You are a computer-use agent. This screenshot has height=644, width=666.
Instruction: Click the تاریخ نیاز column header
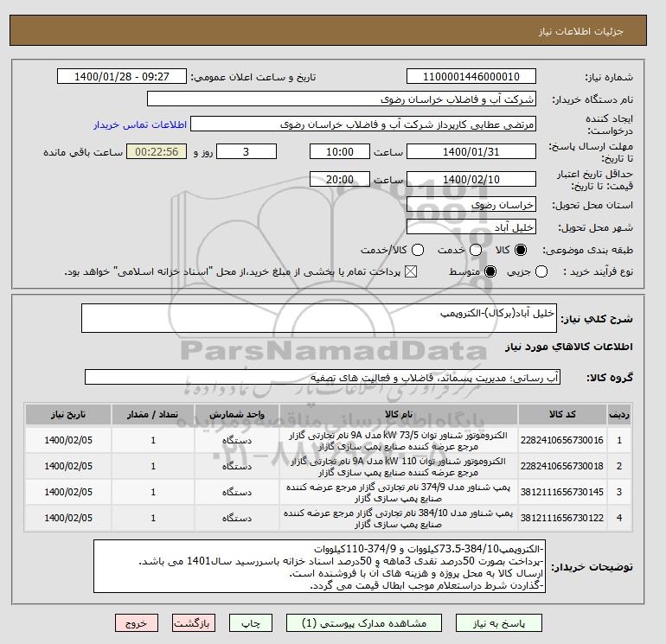tap(68, 414)
